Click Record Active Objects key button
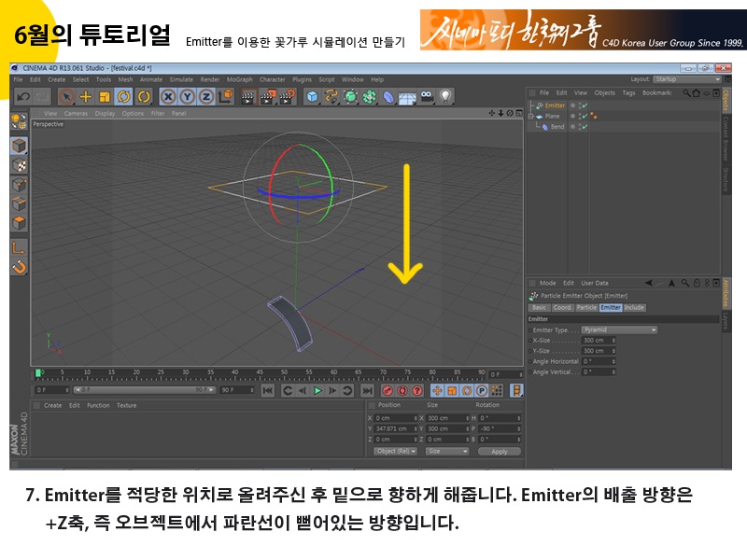This screenshot has height=560, width=747. pyautogui.click(x=388, y=391)
